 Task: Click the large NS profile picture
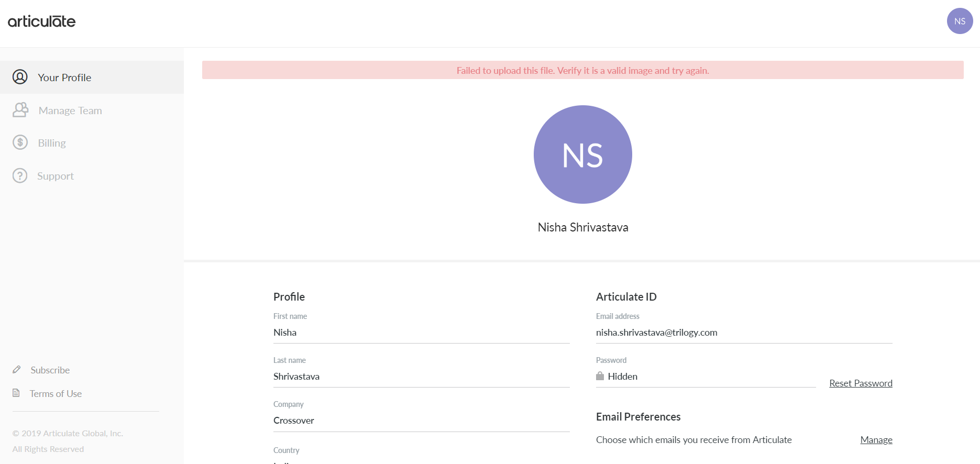[x=582, y=154]
